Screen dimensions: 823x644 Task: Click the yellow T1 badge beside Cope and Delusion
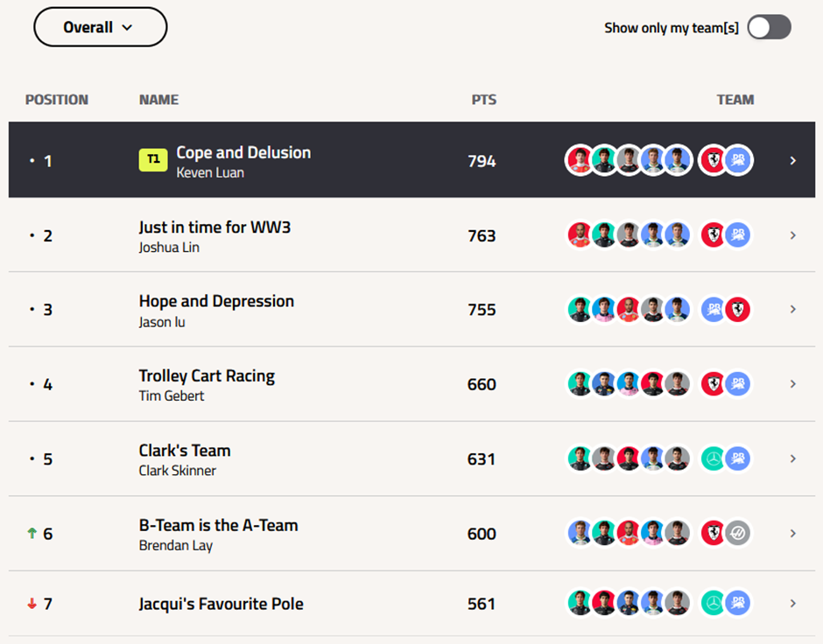coord(153,160)
